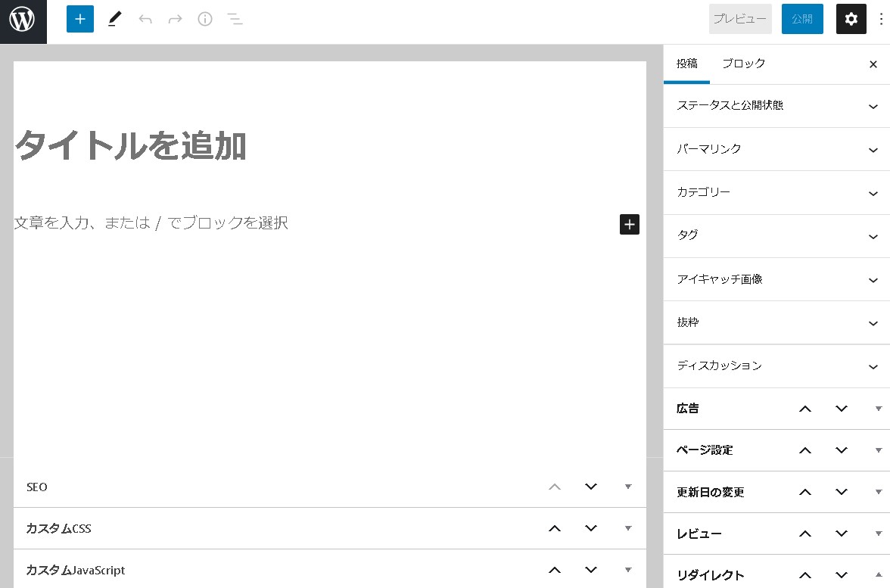Viewport: 890px width, 588px height.
Task: Open the content details info icon
Action: pyautogui.click(x=205, y=19)
